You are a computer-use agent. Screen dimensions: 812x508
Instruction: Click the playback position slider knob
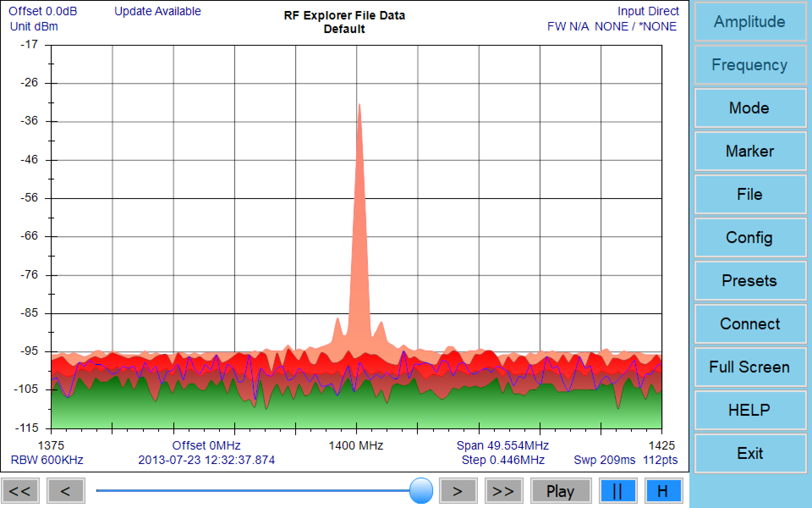[x=421, y=491]
